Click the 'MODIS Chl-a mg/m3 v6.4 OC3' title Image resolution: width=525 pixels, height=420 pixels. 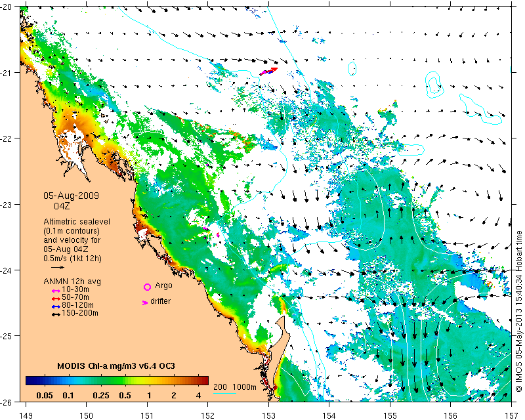(116, 366)
